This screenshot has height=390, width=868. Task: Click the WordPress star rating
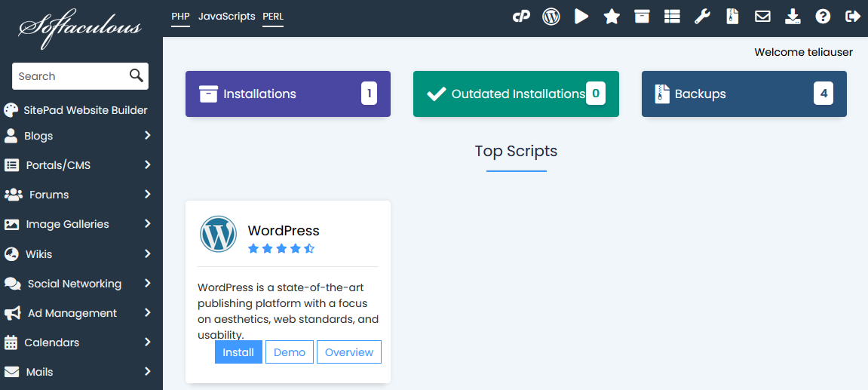click(x=282, y=248)
